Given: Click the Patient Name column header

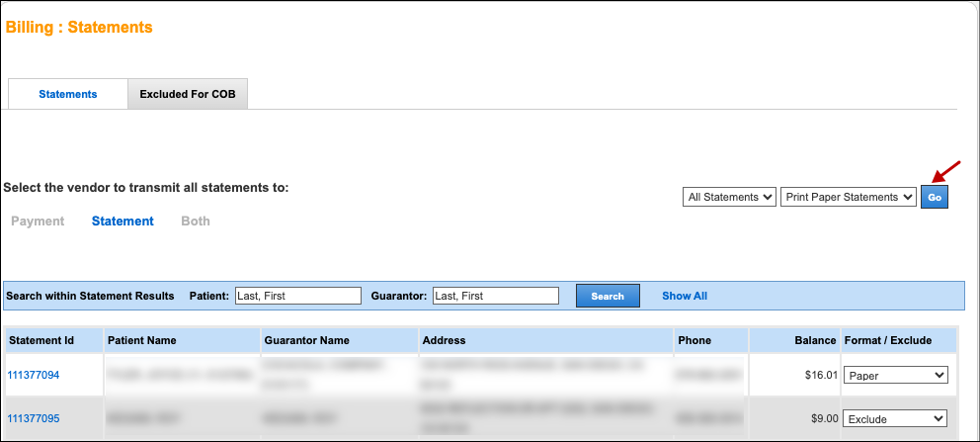Looking at the screenshot, I should 142,340.
